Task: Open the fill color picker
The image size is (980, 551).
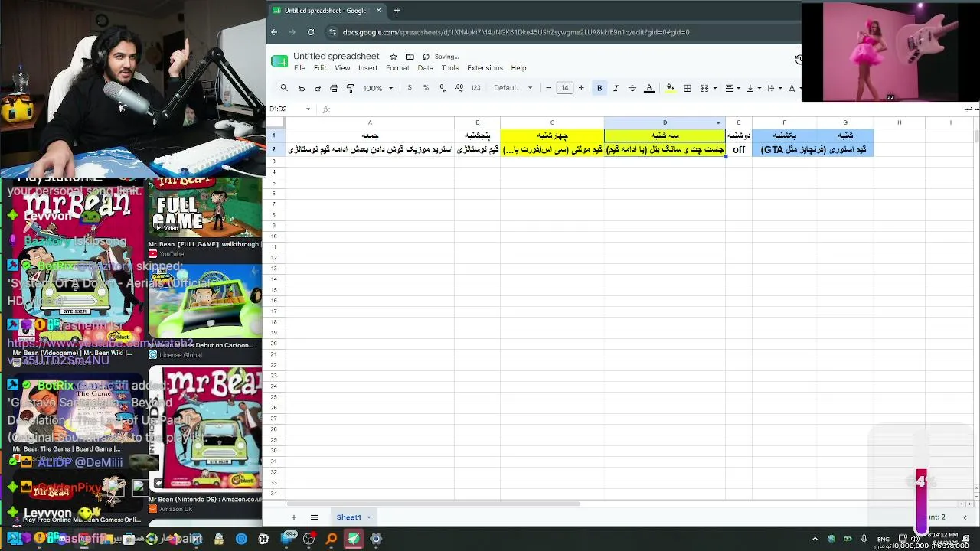Action: click(670, 88)
